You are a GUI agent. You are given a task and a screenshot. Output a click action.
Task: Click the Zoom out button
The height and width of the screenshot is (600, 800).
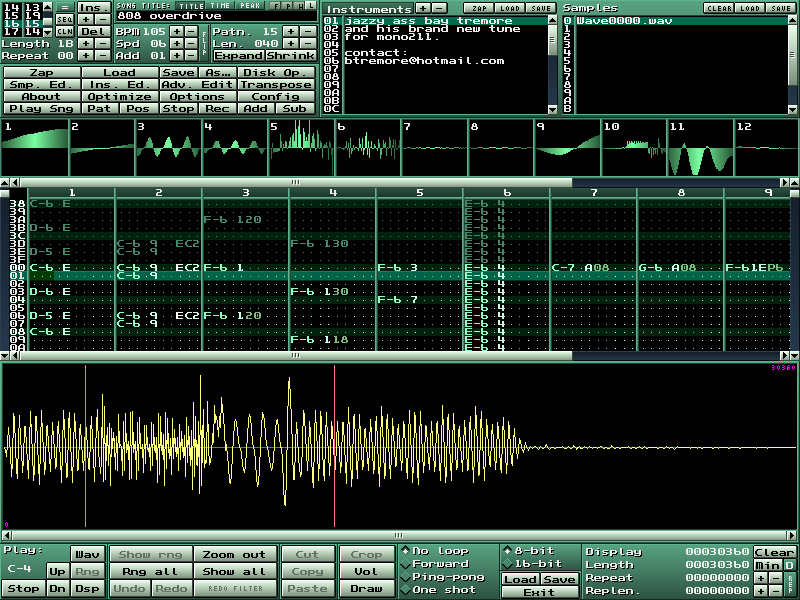tap(234, 554)
